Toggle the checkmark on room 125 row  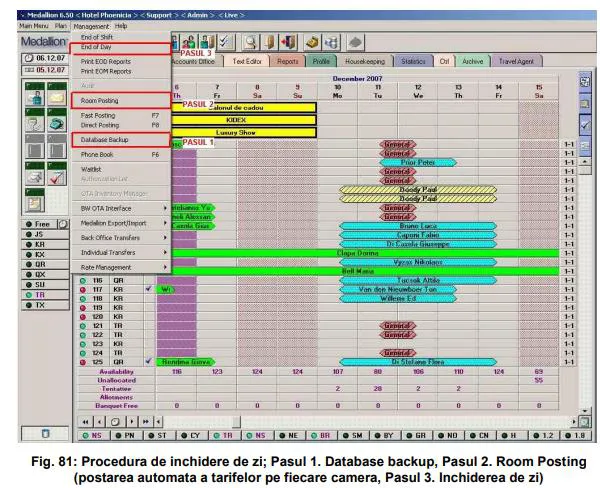click(148, 361)
